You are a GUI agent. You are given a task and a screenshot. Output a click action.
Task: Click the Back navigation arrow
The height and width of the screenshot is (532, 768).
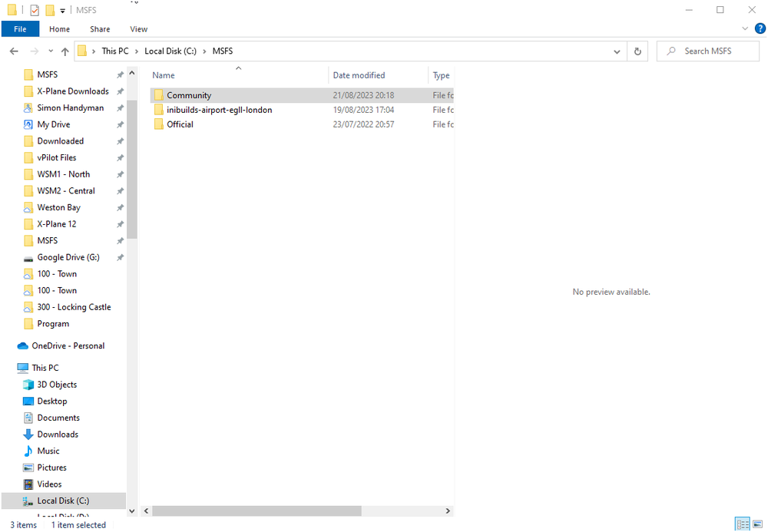tap(14, 51)
